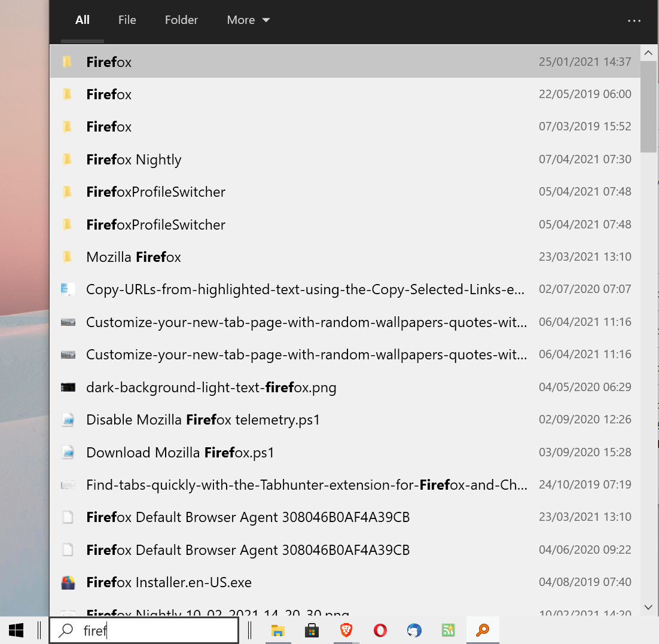Click folder icon of Firefox Nightly
Screen dimensions: 659x644
point(67,159)
